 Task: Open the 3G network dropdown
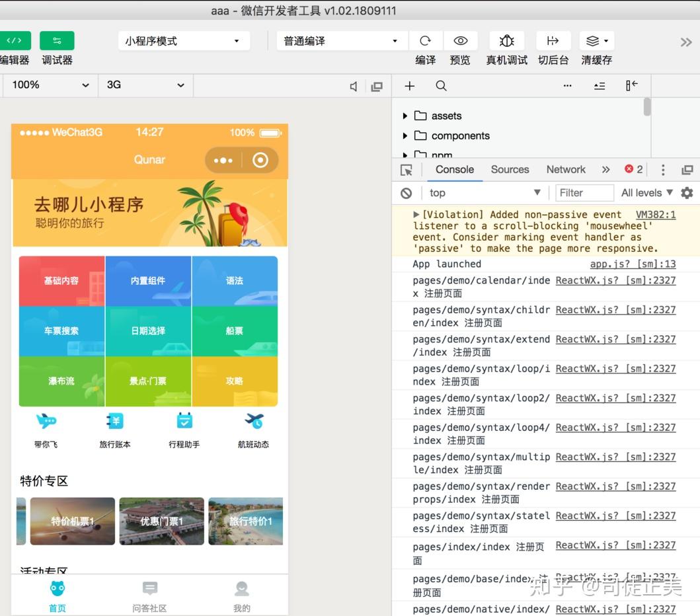pos(145,85)
